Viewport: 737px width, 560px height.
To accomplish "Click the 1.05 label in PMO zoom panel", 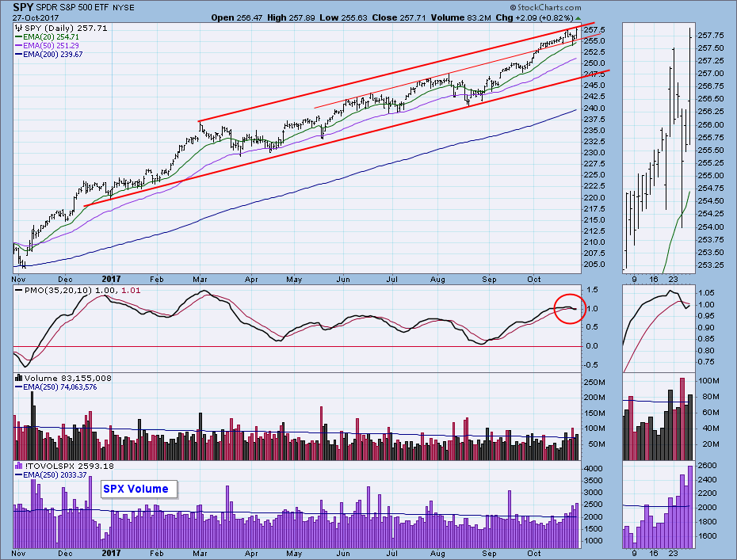I will click(706, 293).
